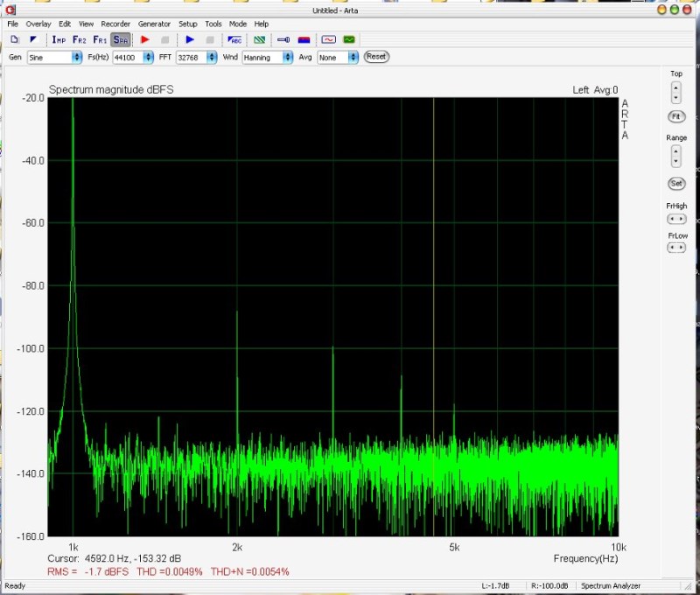This screenshot has width=700, height=595.
Task: Raise the Top level with the up arrow
Action: click(675, 87)
